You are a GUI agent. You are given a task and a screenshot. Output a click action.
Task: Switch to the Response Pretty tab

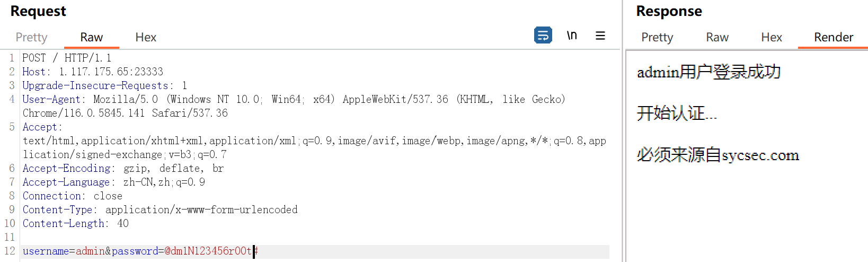[x=657, y=37]
